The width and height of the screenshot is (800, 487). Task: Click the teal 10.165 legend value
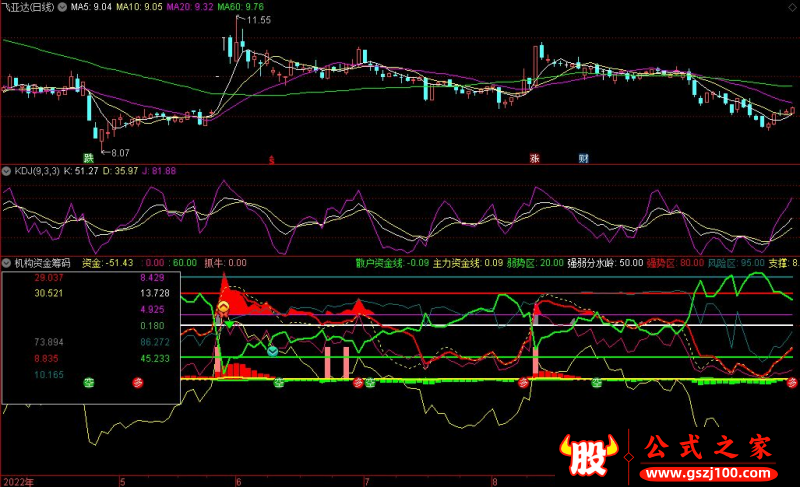pos(49,375)
